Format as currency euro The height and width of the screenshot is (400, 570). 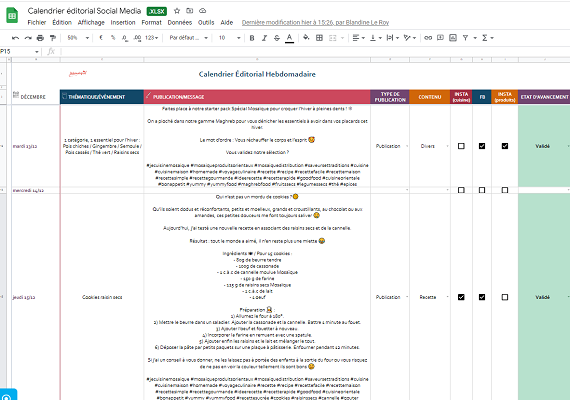[101, 38]
